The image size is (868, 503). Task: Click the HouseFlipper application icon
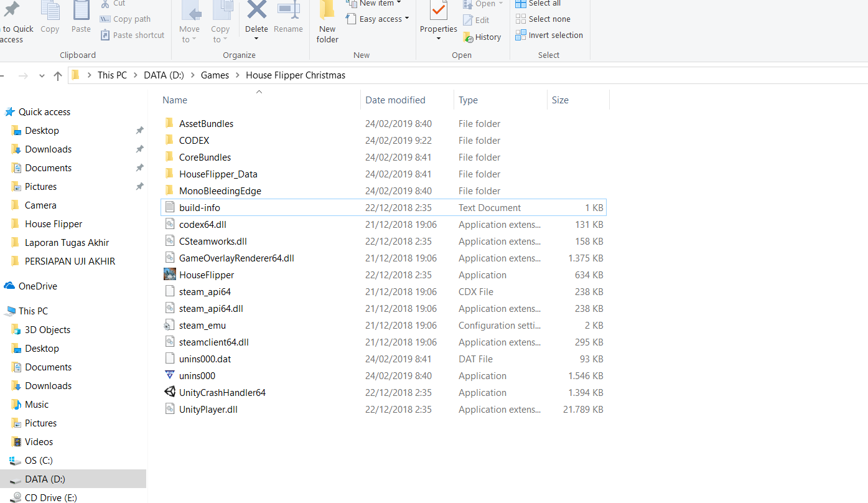point(170,275)
